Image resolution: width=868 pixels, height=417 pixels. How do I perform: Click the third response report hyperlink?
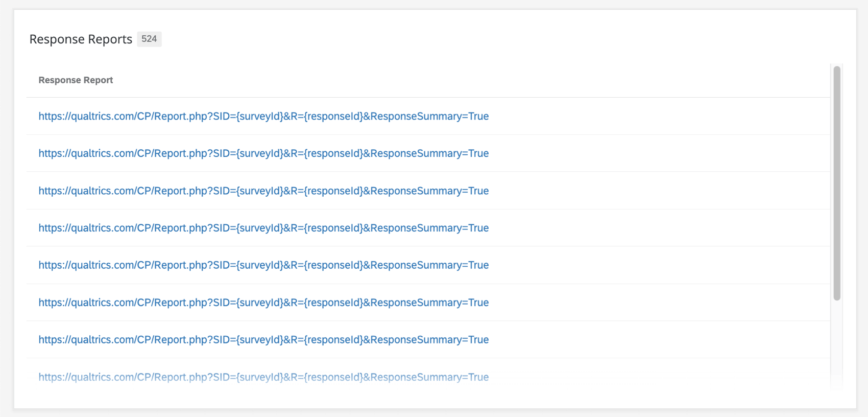[x=263, y=191]
